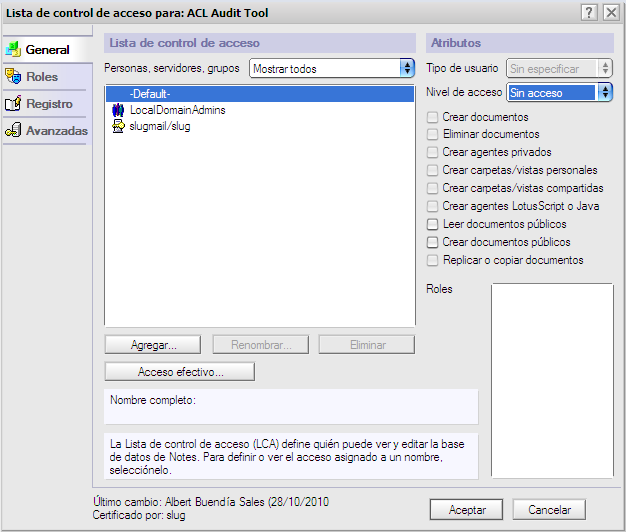Toggle Crear agentes privados checkbox
Image resolution: width=626 pixels, height=532 pixels.
point(432,152)
